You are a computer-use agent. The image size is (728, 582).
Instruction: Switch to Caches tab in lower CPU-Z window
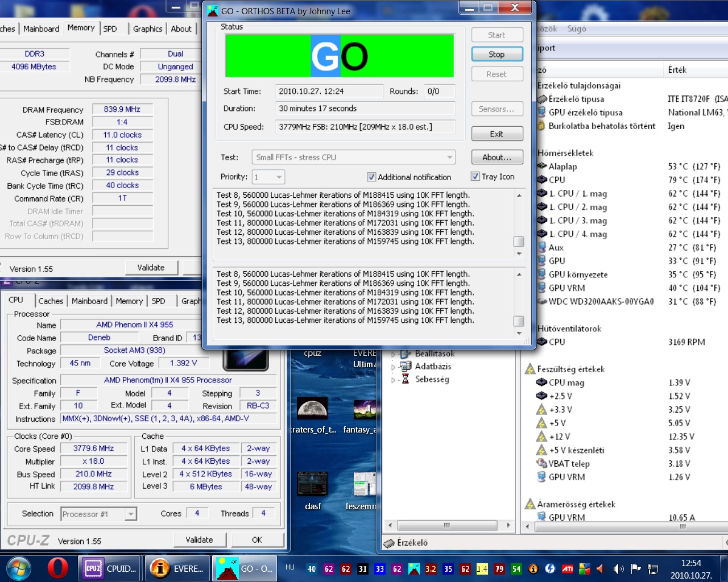(51, 301)
